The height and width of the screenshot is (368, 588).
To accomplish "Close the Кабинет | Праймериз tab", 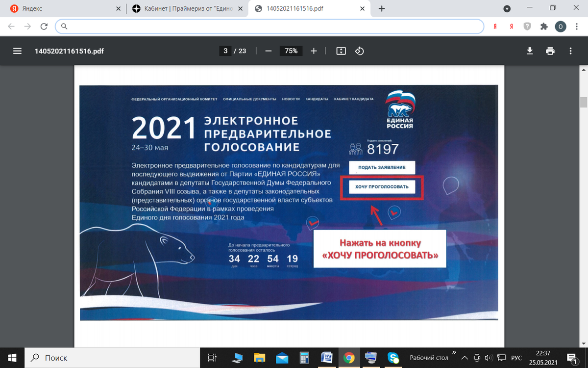I will click(x=241, y=9).
